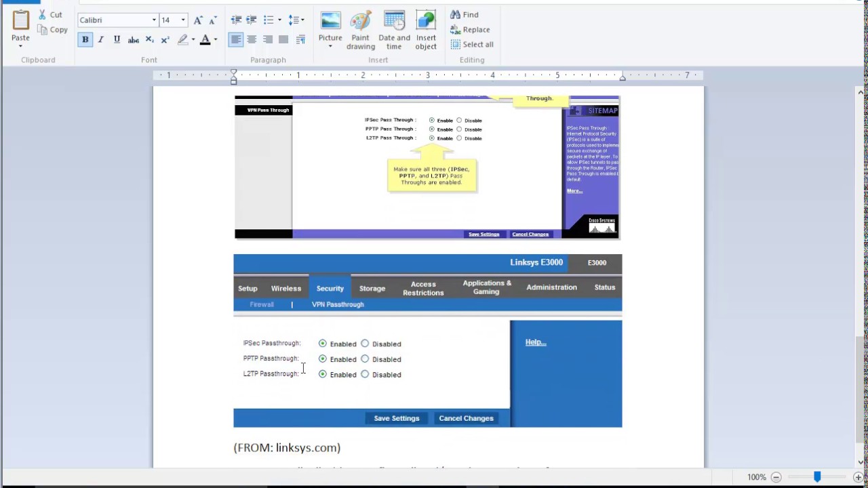
Task: Open the Security tab
Action: pyautogui.click(x=330, y=288)
